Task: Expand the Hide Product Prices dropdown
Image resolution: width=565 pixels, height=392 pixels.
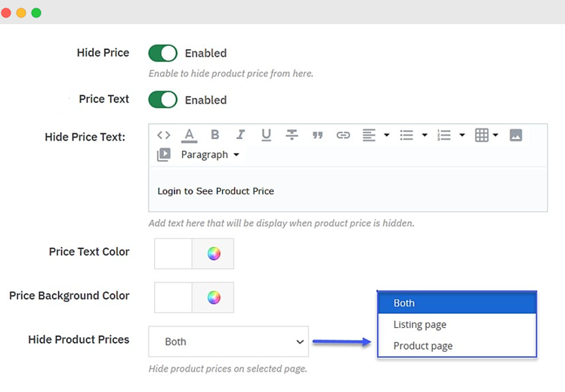Action: click(228, 341)
